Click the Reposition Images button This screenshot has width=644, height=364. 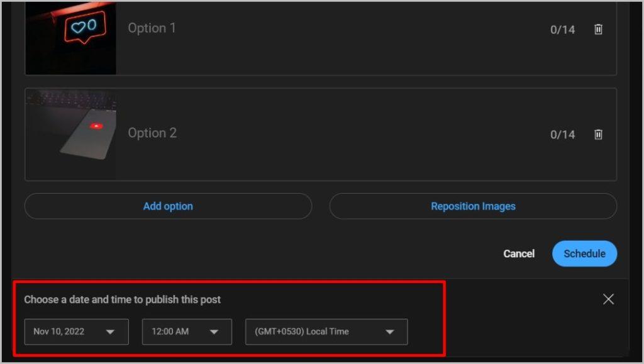[x=473, y=206]
